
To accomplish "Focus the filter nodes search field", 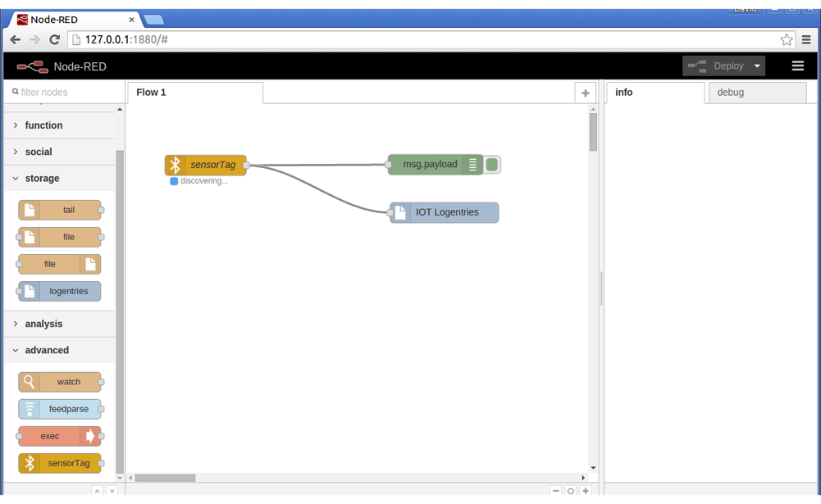I will [x=67, y=93].
